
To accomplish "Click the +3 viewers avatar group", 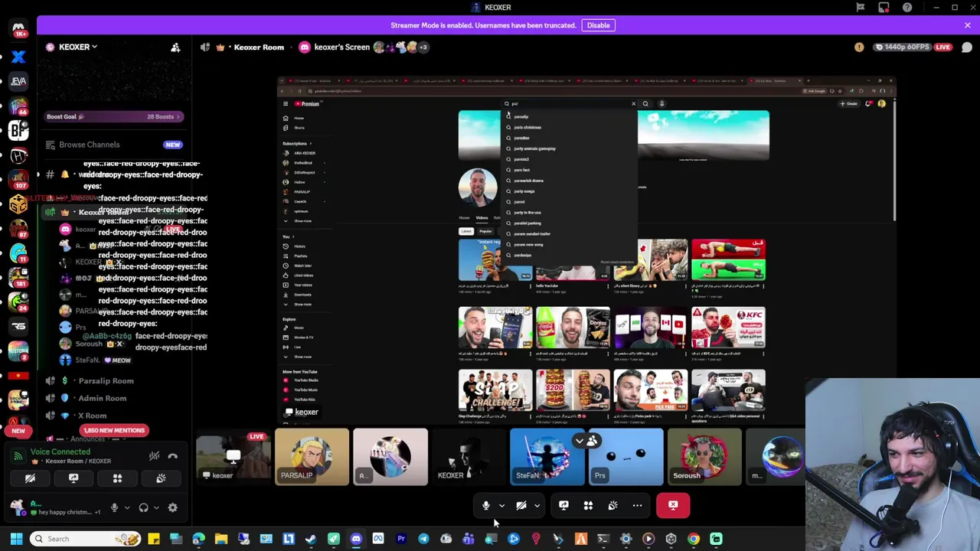I will pyautogui.click(x=422, y=47).
